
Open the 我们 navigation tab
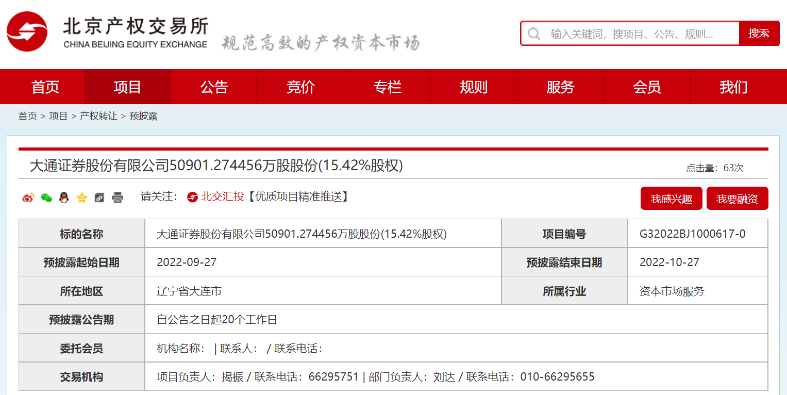coord(733,87)
